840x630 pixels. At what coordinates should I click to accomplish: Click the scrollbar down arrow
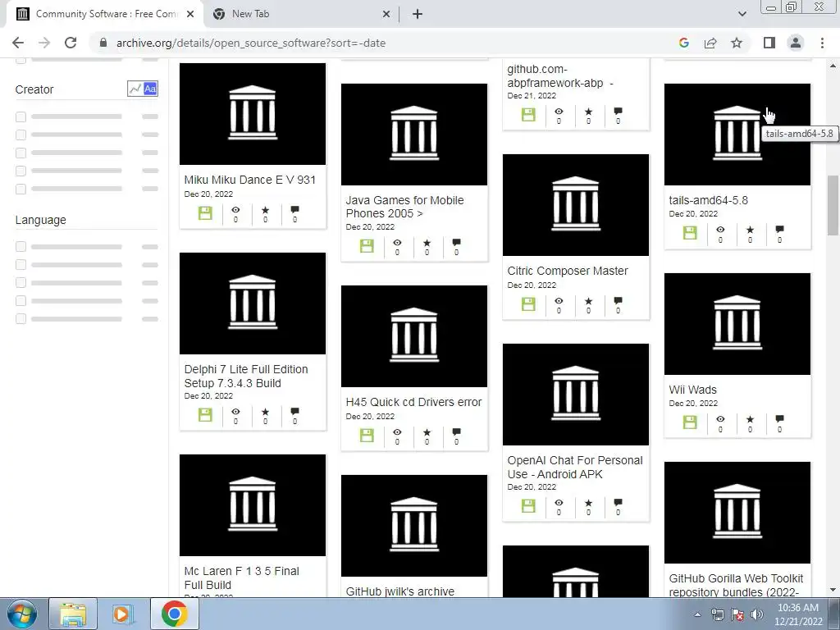(833, 590)
